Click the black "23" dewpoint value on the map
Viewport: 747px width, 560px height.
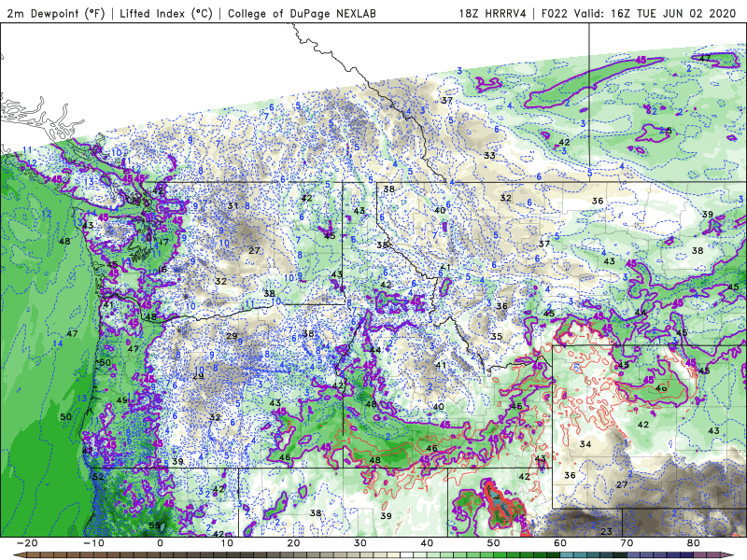pos(606,531)
